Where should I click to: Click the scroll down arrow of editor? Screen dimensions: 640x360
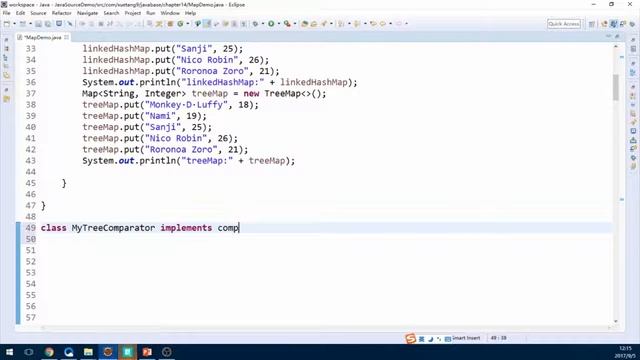[616, 322]
